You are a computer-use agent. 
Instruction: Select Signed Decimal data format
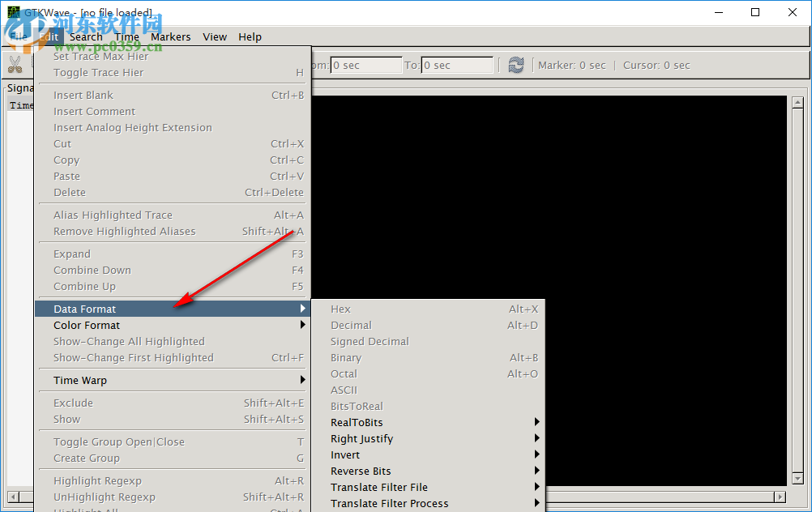tap(428, 342)
